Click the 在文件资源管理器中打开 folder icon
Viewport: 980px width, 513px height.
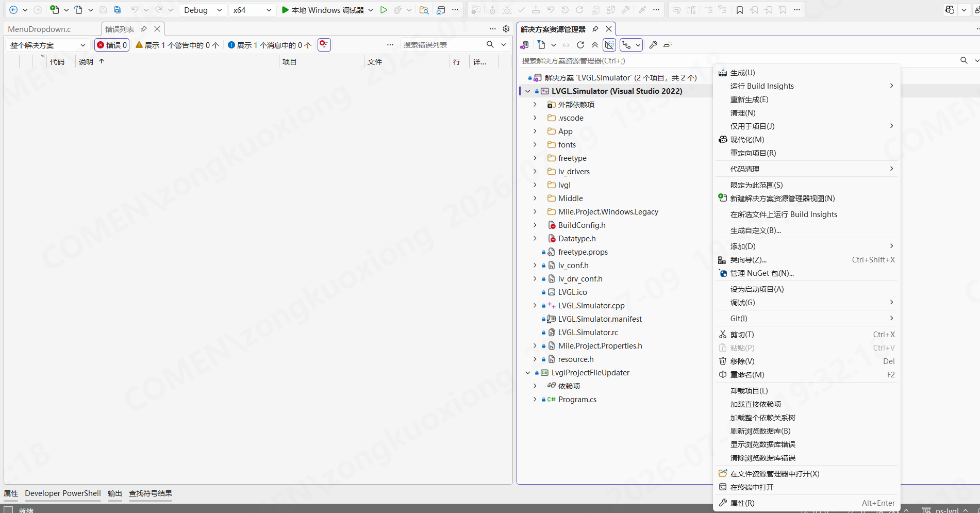pyautogui.click(x=723, y=473)
